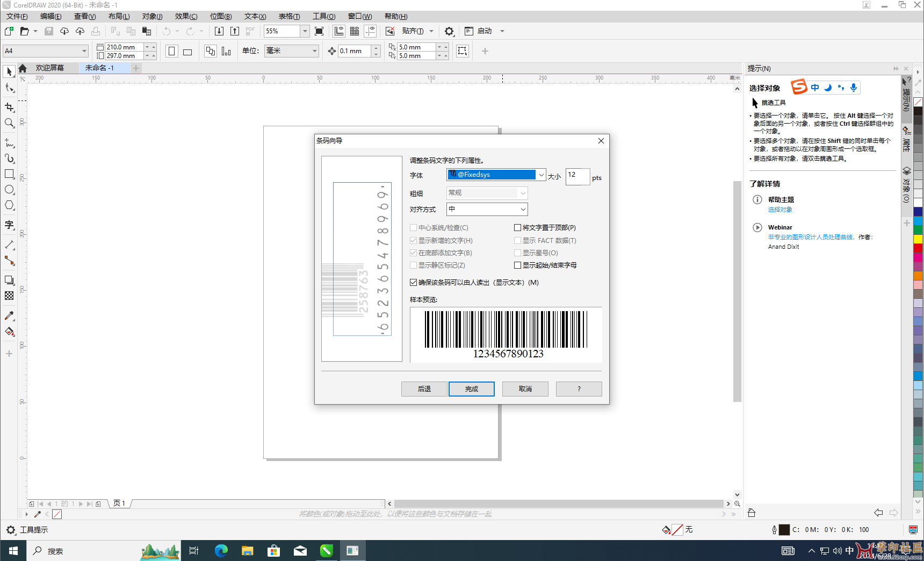Uncheck 确保该条码可以由人读出 checkbox
Image resolution: width=924 pixels, height=561 pixels.
(413, 283)
